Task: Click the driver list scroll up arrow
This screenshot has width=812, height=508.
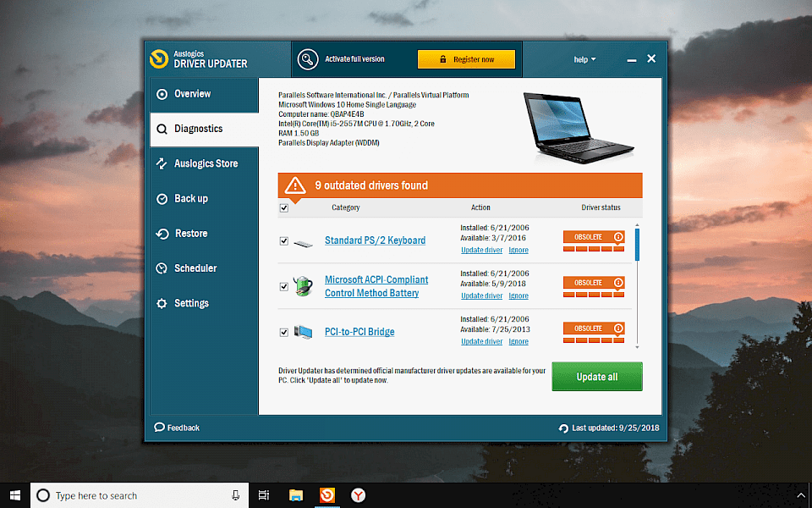Action: coord(637,225)
